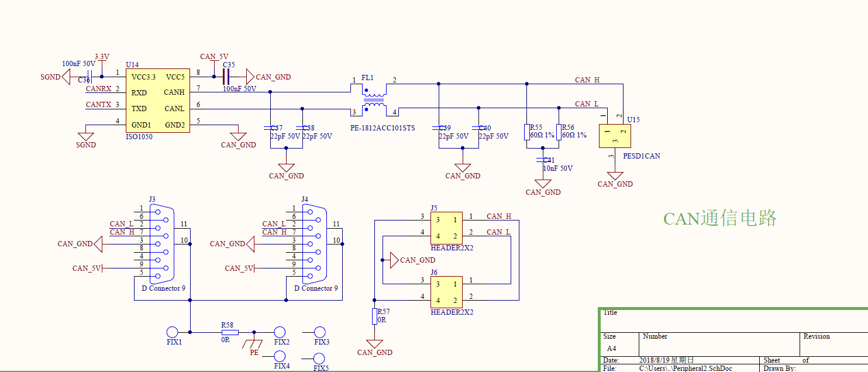Select resistor R55 60Ω 1%
Image resolution: width=868 pixels, height=372 pixels.
pos(526,132)
